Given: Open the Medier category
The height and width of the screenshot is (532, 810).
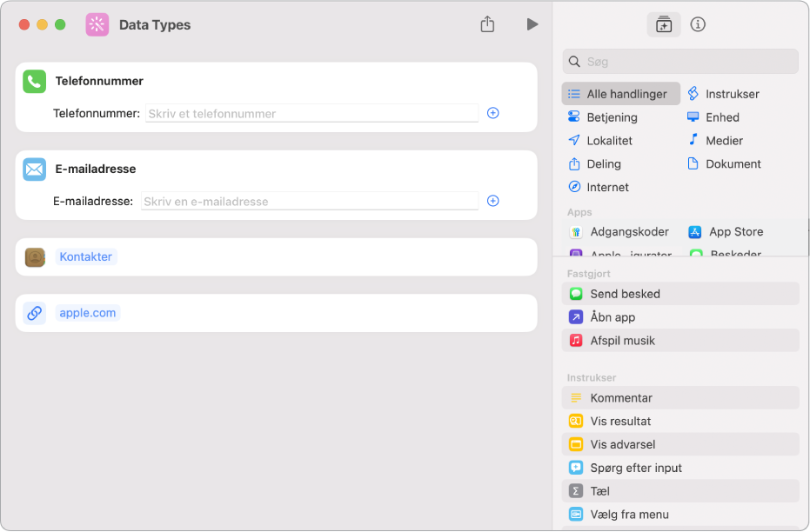Looking at the screenshot, I should click(715, 140).
